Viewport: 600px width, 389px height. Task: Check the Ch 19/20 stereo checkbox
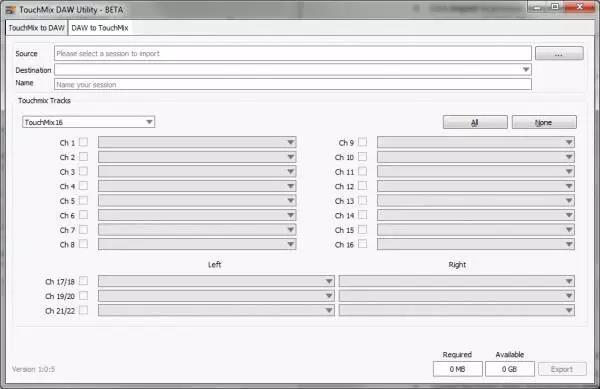click(x=83, y=296)
